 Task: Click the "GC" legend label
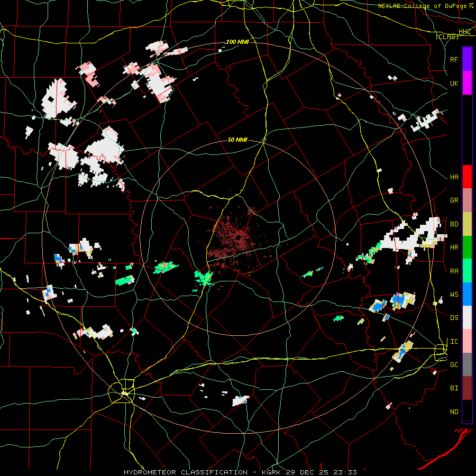[454, 364]
